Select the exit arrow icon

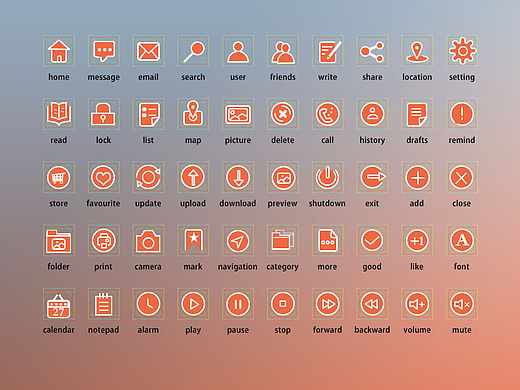pyautogui.click(x=372, y=177)
